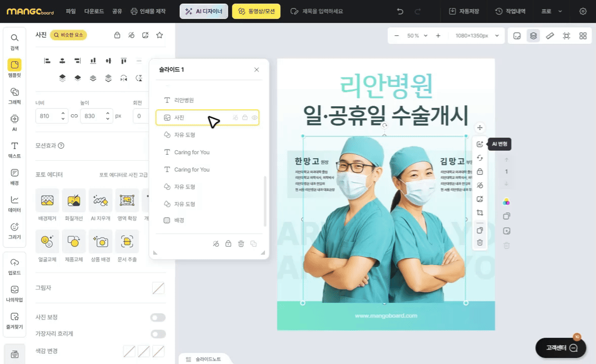
Task: Enable the 가장자리 흐리게 toggle
Action: [x=158, y=334]
